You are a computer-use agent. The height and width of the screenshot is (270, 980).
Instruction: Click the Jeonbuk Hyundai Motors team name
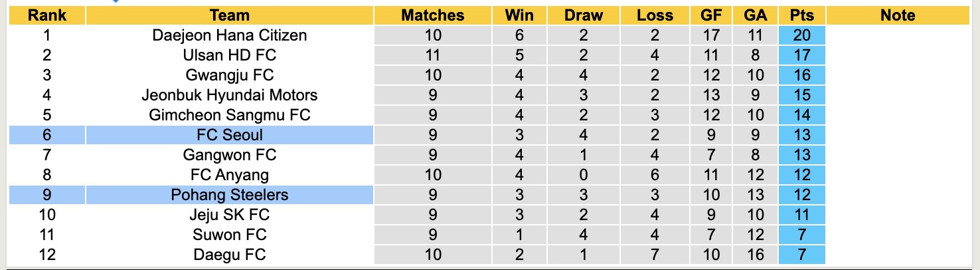[229, 95]
